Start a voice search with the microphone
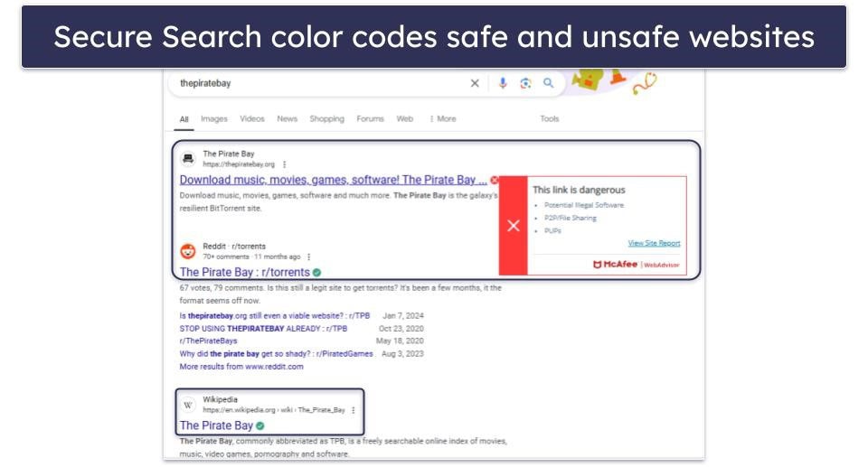The height and width of the screenshot is (467, 868). click(503, 83)
